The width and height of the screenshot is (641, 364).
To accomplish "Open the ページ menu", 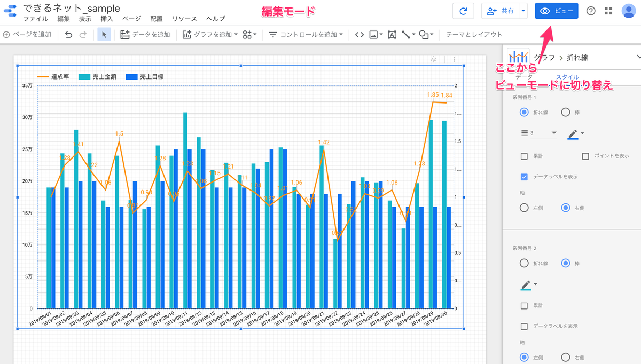I will coord(132,19).
